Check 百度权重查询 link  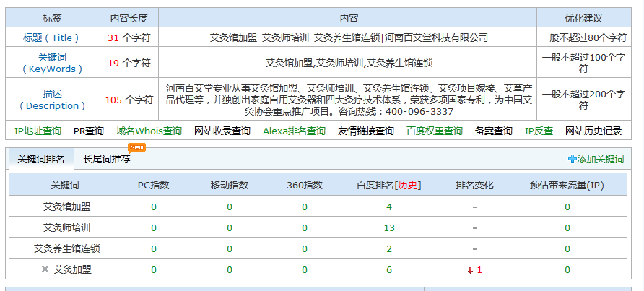click(434, 131)
